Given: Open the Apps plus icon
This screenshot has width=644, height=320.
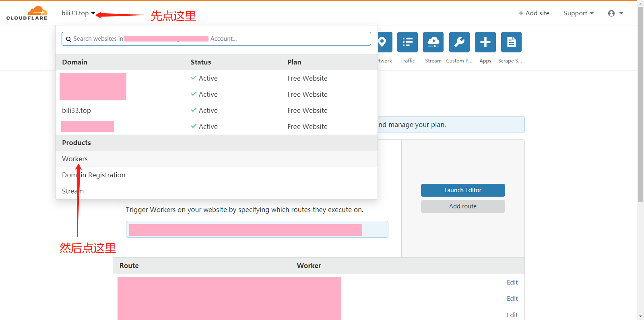Looking at the screenshot, I should 485,42.
